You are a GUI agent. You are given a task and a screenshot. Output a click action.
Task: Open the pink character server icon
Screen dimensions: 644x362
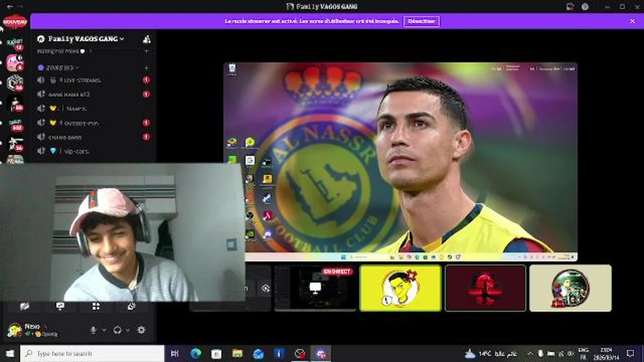point(15,63)
